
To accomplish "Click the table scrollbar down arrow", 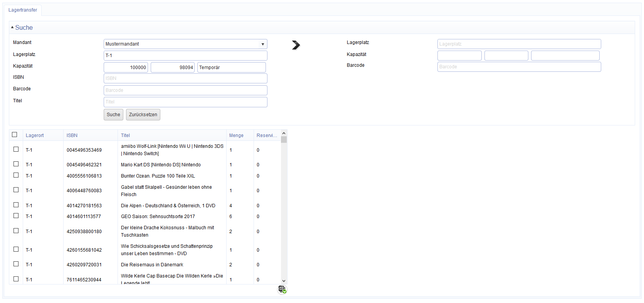I will pos(284,281).
